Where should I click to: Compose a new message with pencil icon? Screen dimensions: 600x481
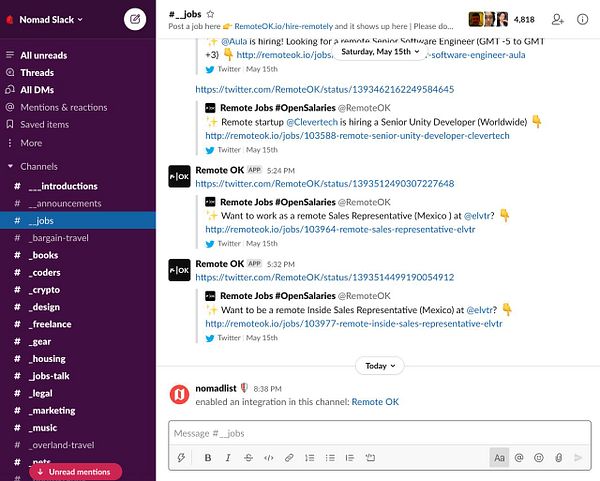click(135, 19)
